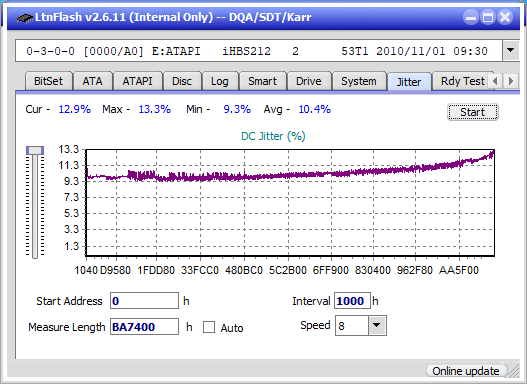Screen dimensions: 527x384
Task: Maximize the LtnFlash window
Action: coord(488,17)
